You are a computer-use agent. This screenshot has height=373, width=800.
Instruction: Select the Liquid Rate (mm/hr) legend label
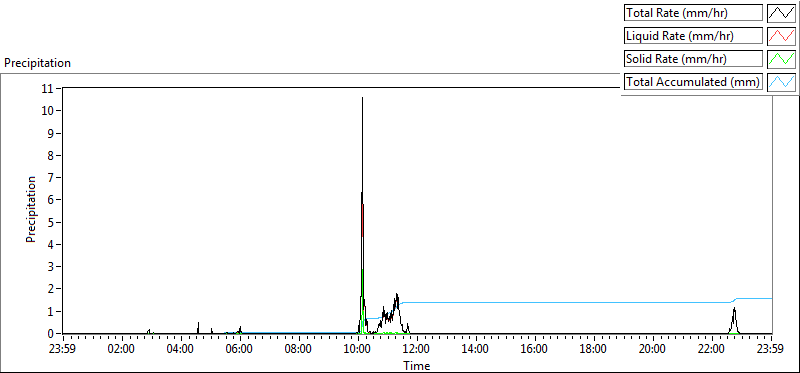(693, 36)
